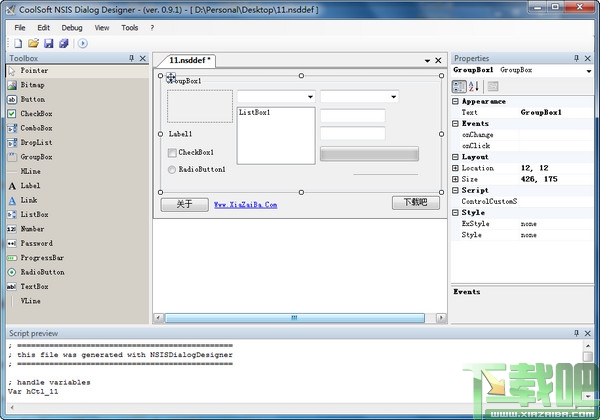Click the New file toolbar icon
The image size is (600, 420).
18,43
